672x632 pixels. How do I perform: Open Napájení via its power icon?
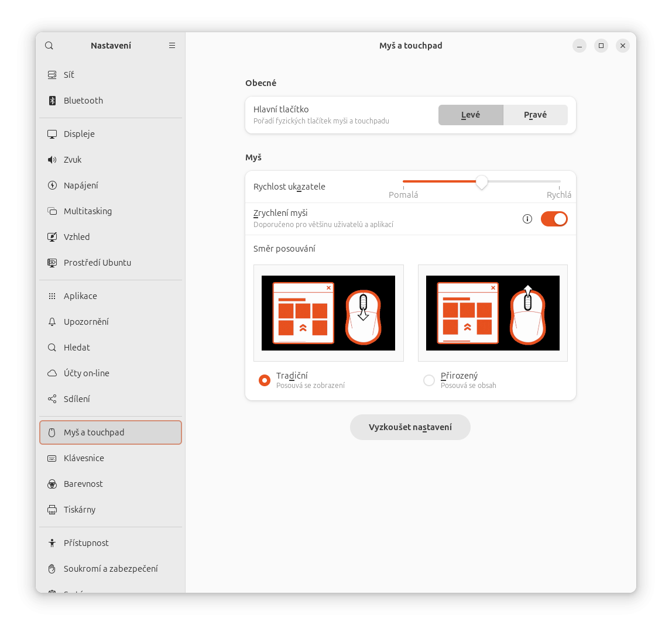click(52, 186)
